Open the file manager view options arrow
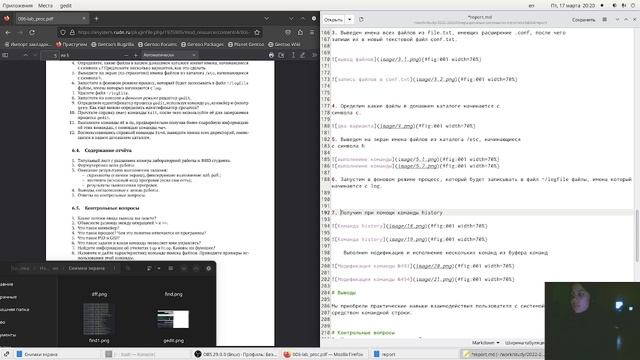 (159, 268)
